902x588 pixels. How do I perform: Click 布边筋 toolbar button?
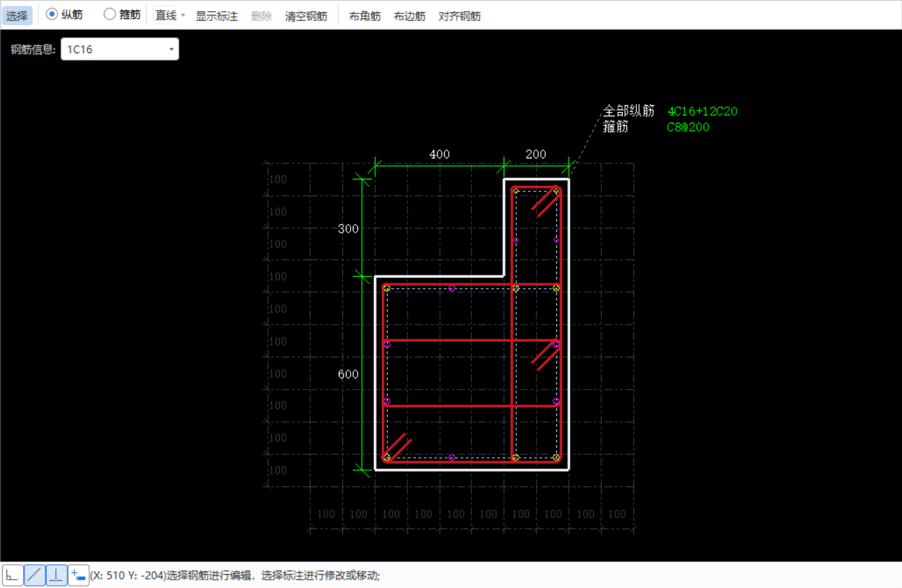410,15
